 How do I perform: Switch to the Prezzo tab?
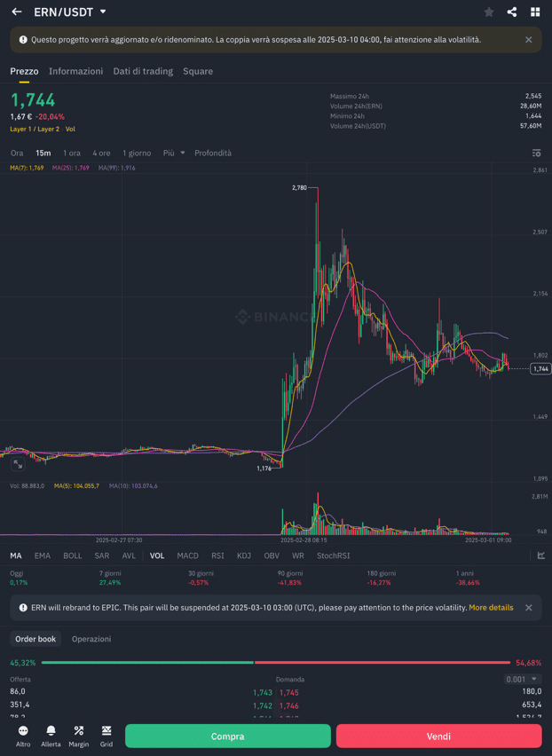pyautogui.click(x=24, y=71)
